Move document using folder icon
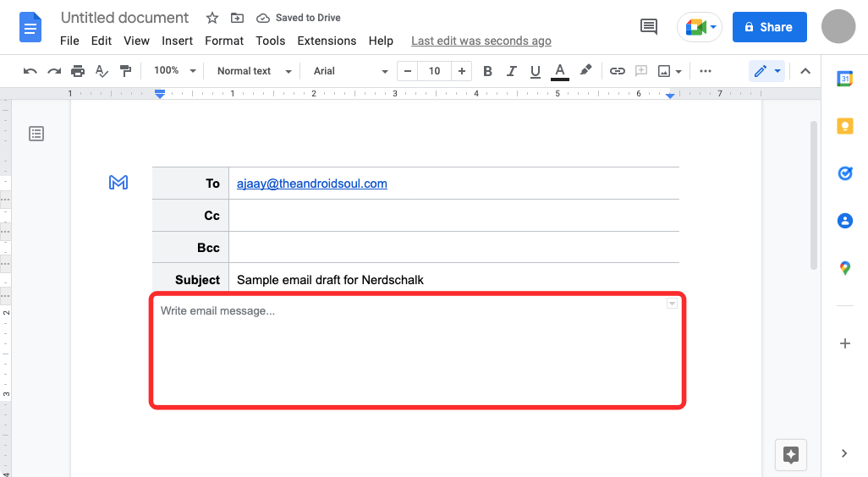This screenshot has width=868, height=477. tap(237, 18)
